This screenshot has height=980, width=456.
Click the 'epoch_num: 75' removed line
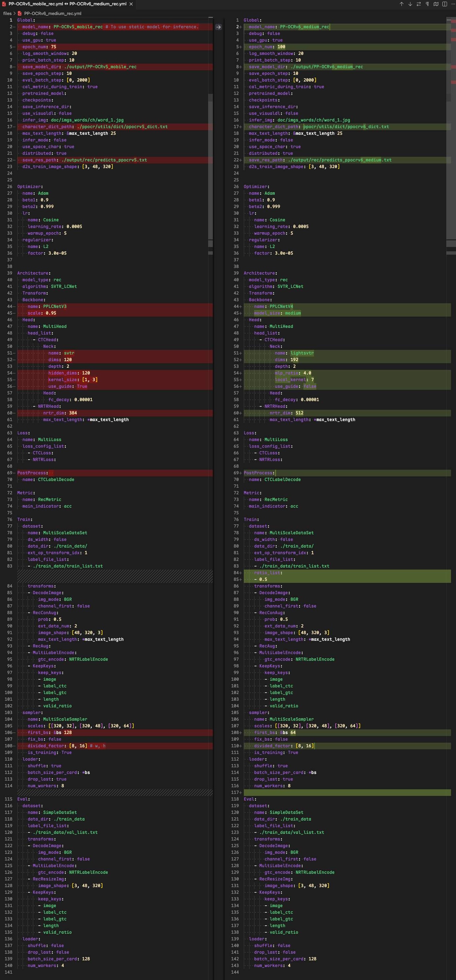tap(115, 47)
